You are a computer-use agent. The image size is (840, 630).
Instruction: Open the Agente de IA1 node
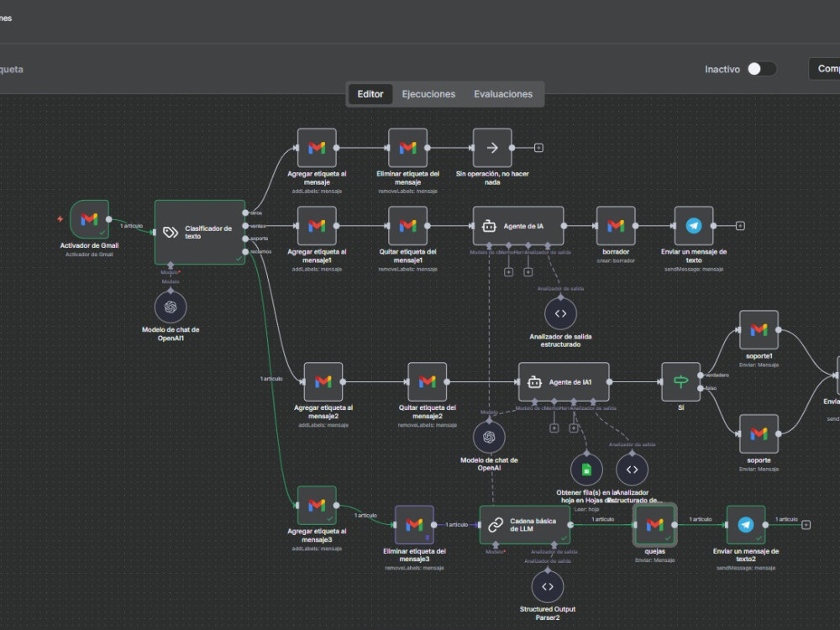pos(564,382)
